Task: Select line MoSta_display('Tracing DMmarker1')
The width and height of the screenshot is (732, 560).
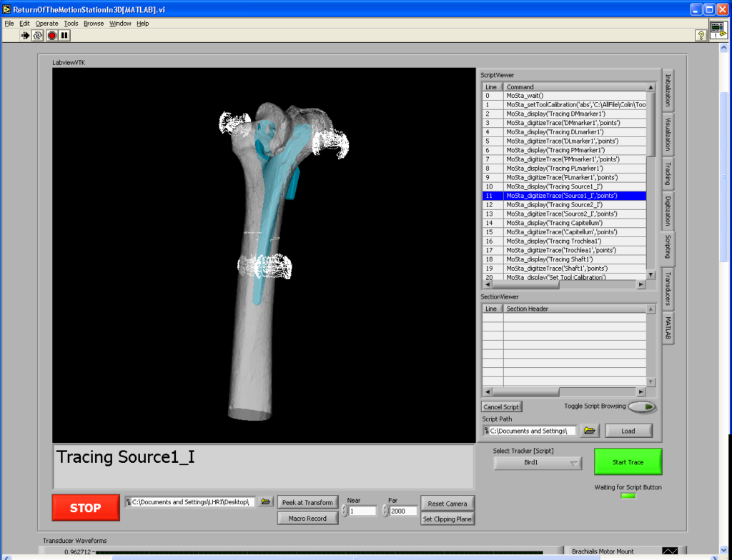Action: (565, 114)
